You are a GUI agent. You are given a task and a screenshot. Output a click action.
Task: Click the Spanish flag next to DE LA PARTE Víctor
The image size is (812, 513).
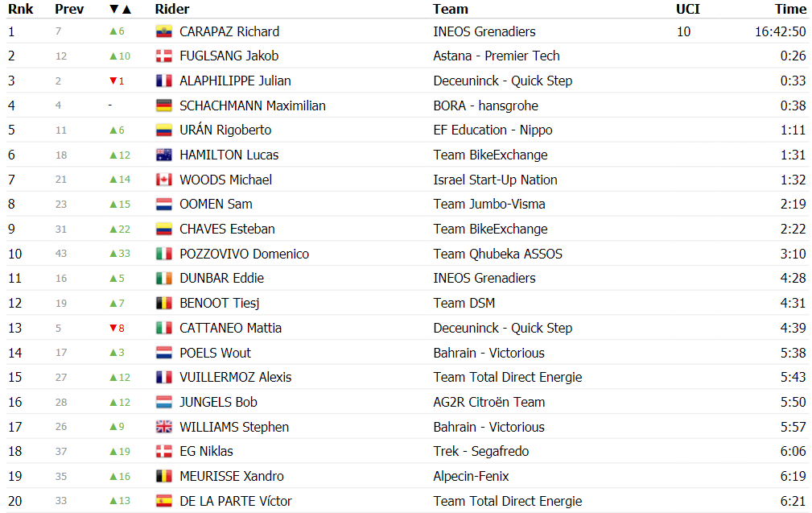click(163, 501)
